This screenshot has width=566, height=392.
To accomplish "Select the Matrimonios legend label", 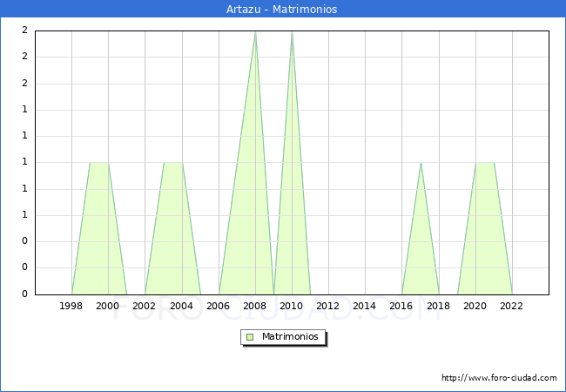I will click(x=290, y=337).
